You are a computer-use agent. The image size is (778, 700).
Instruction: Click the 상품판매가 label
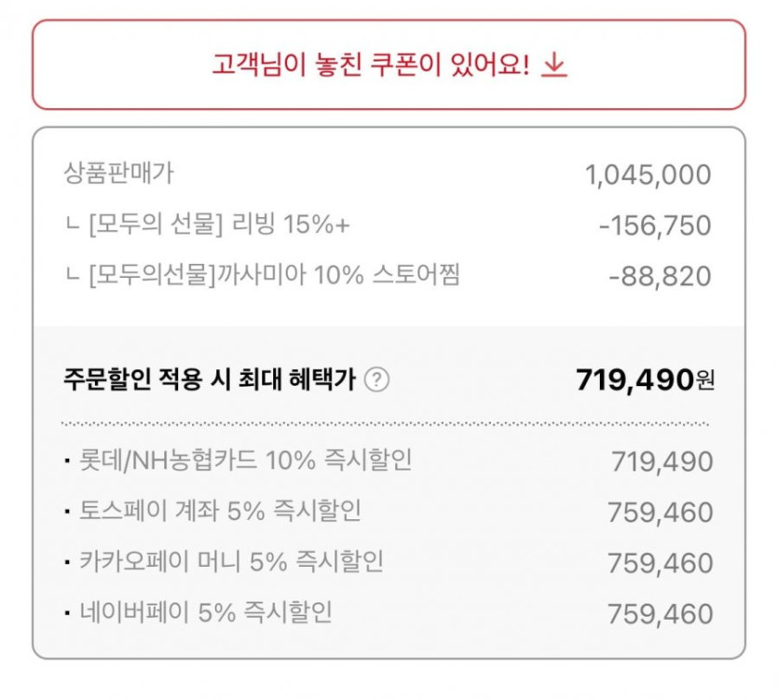[x=118, y=172]
